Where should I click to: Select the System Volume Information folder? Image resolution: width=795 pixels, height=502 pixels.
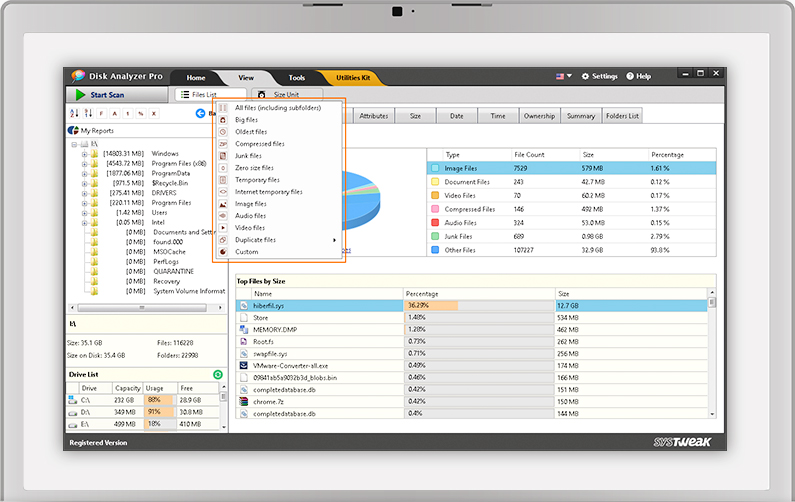point(189,291)
